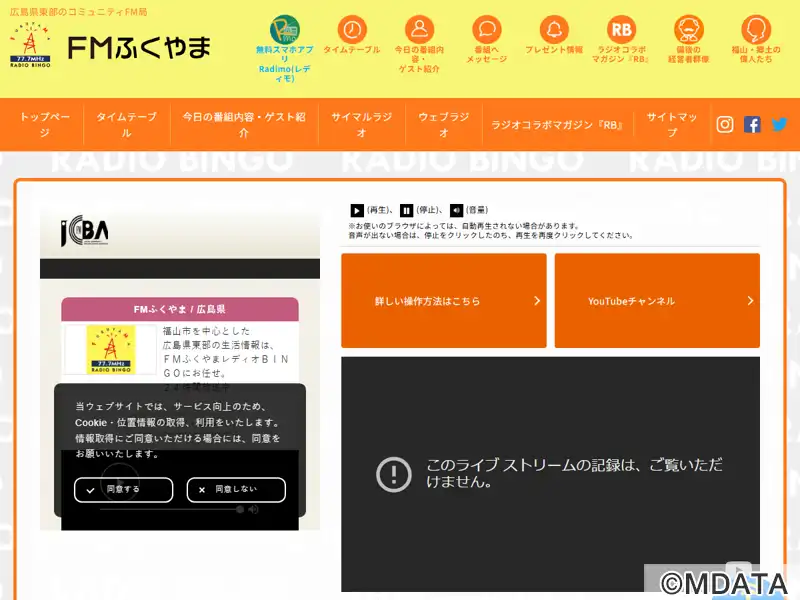Open the bell icon for プレゼント情報
This screenshot has width=800, height=600.
click(x=554, y=30)
